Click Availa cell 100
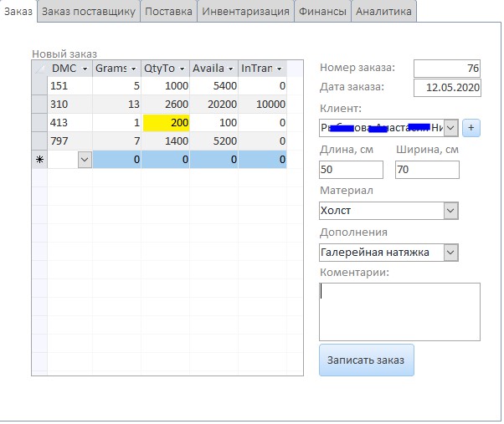504x424 pixels. pyautogui.click(x=214, y=123)
